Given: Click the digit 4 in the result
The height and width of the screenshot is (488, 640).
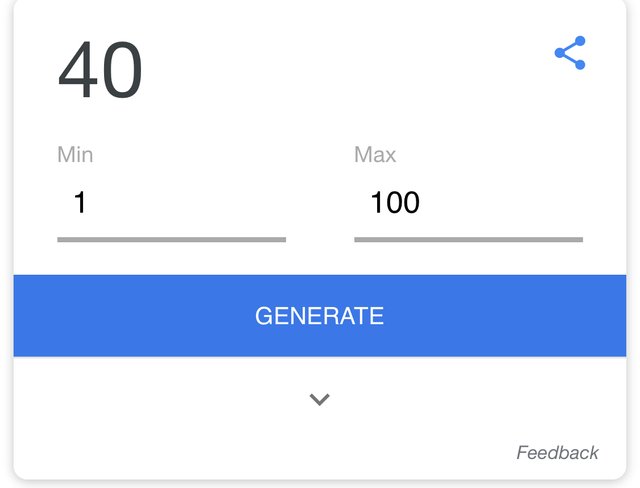Looking at the screenshot, I should 78,70.
